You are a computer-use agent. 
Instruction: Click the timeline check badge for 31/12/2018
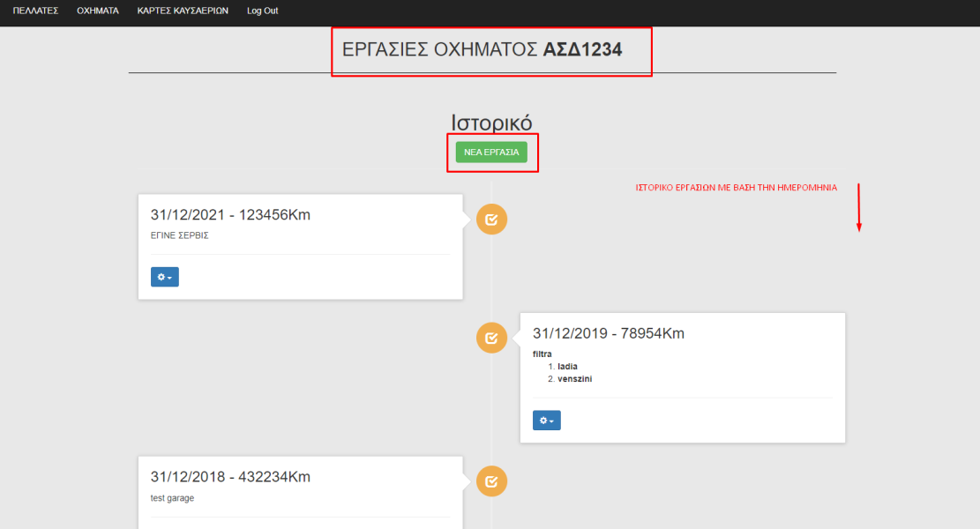[x=491, y=481]
